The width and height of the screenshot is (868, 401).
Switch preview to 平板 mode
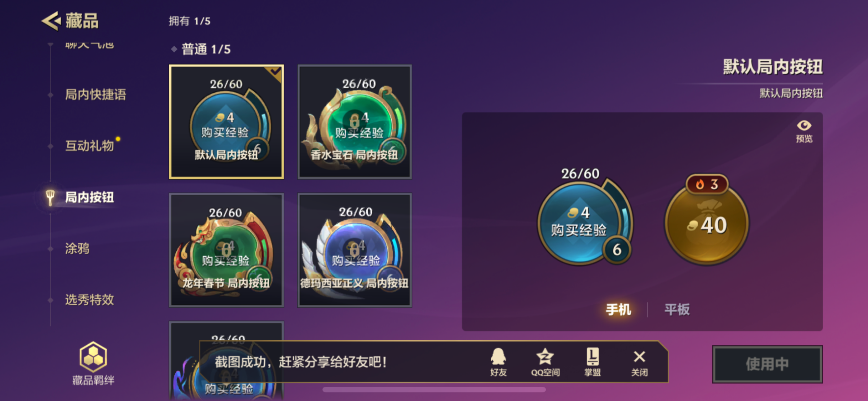(x=677, y=309)
